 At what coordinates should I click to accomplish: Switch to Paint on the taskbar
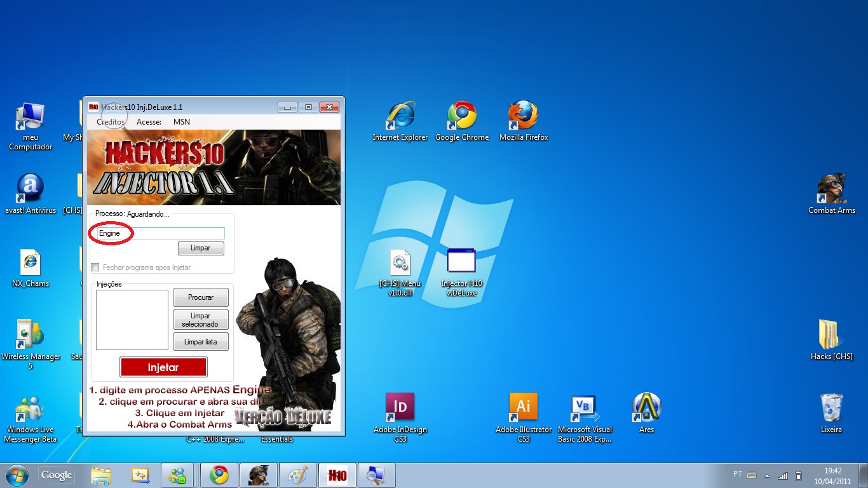click(x=298, y=475)
